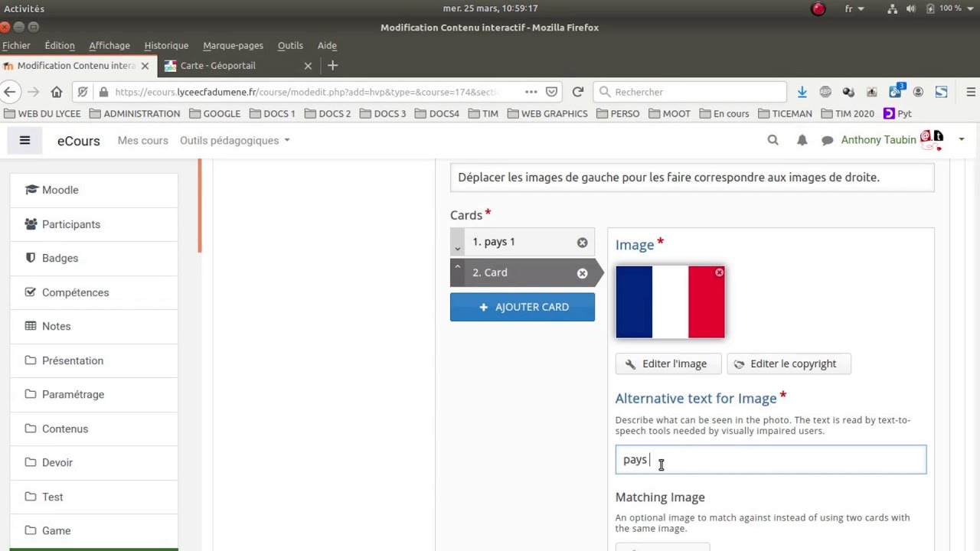
Task: Move pays 1 card down
Action: 457,248
